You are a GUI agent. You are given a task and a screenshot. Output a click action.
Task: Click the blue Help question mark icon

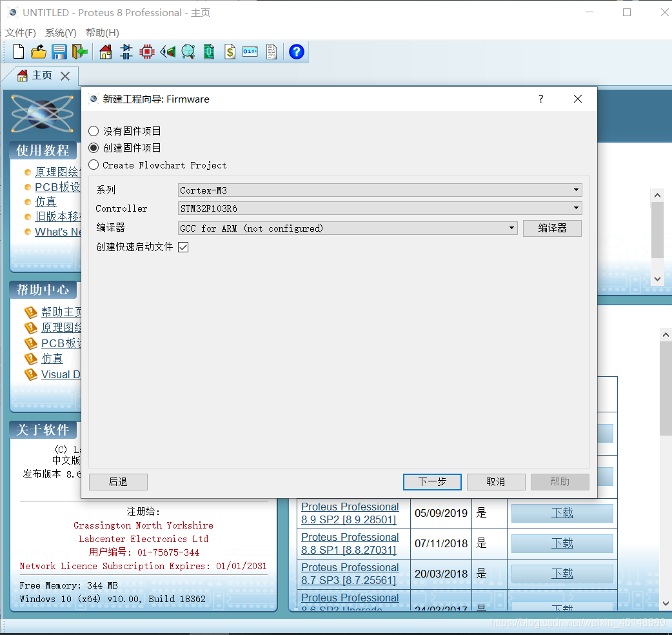coord(297,52)
